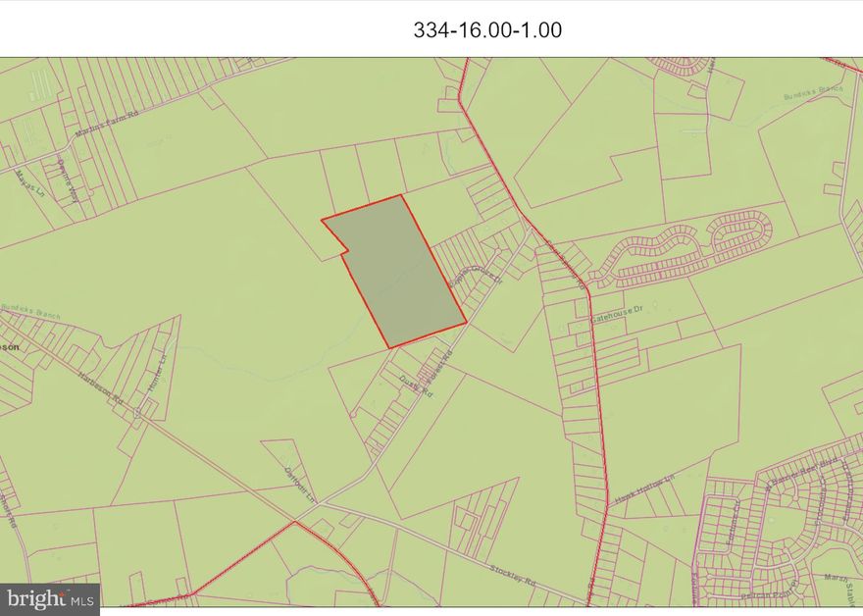Click the Mayas Ln street label

point(29,183)
